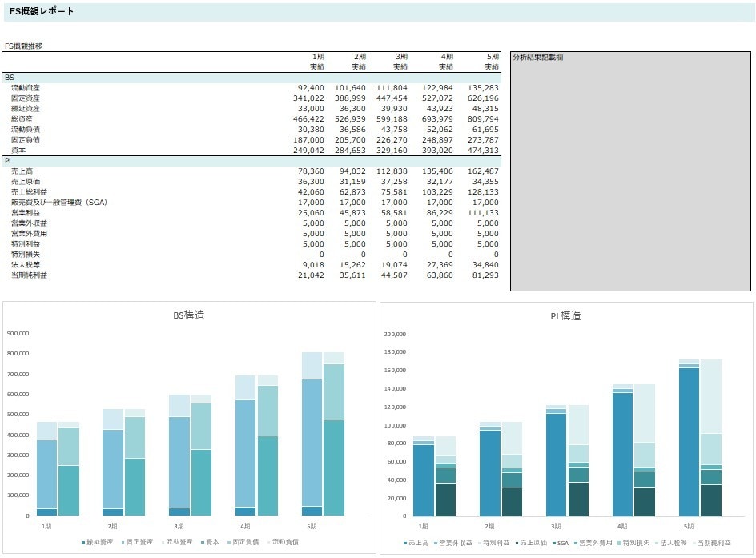Click the fixed assets value 626,196

pyautogui.click(x=483, y=98)
